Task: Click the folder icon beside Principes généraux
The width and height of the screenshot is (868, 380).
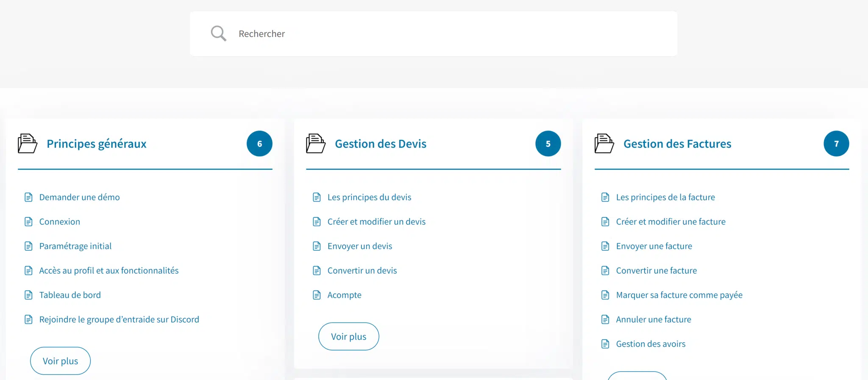Action: click(x=28, y=144)
